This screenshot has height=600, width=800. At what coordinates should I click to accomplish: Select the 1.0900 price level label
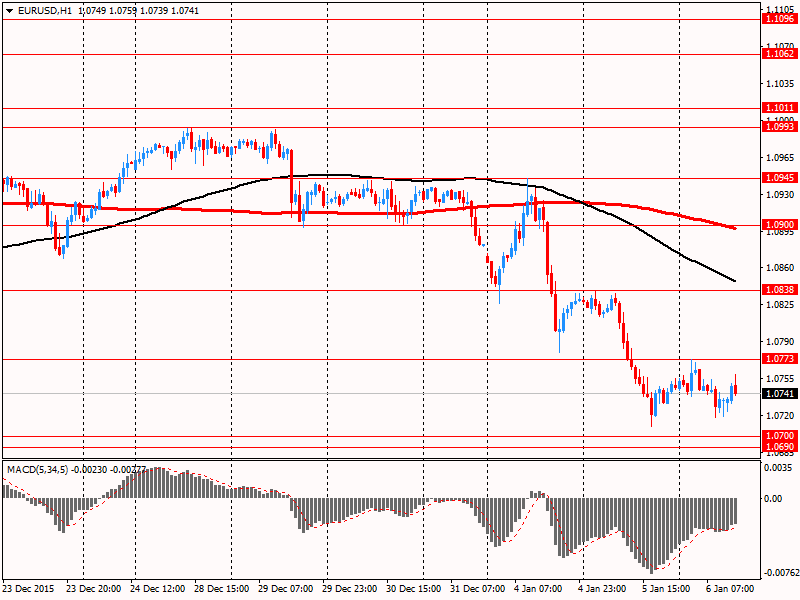(x=779, y=224)
